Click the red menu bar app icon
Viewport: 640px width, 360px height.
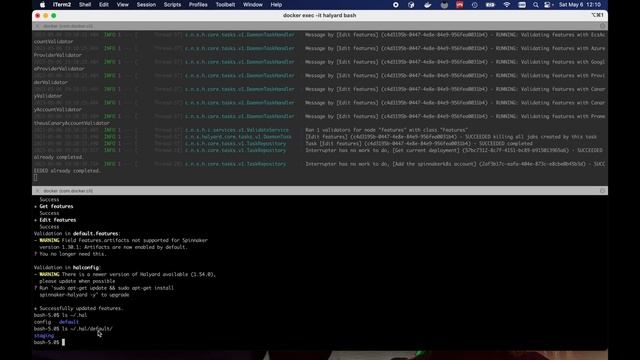[460, 5]
